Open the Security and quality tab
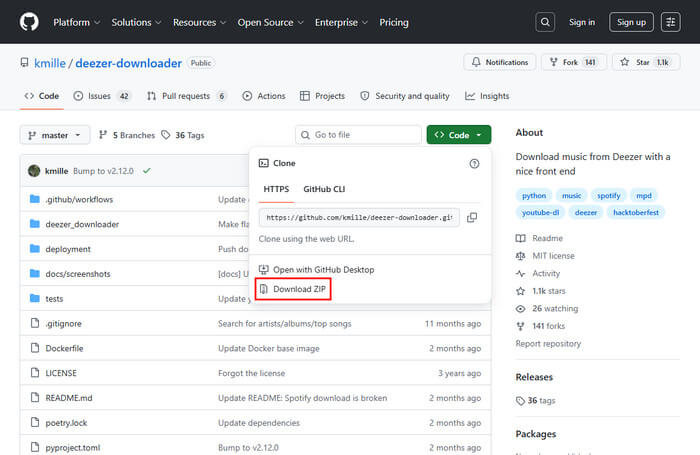 pos(405,96)
